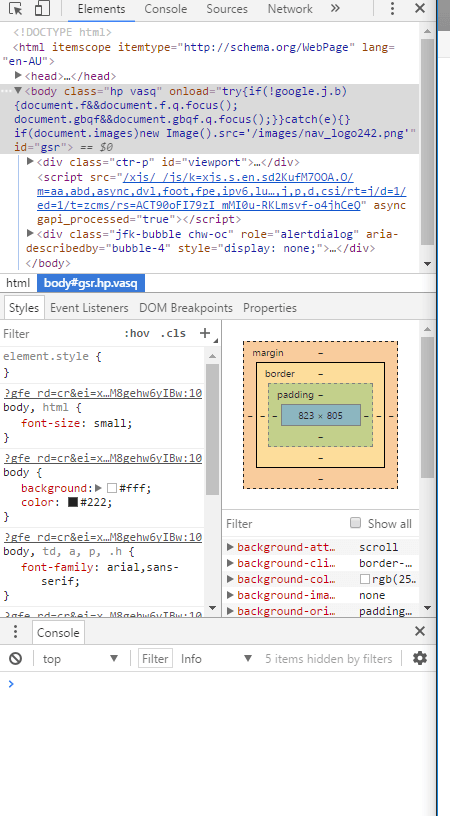Open the console drawer three-dot menu
Image resolution: width=450 pixels, height=816 pixels.
pyautogui.click(x=16, y=632)
